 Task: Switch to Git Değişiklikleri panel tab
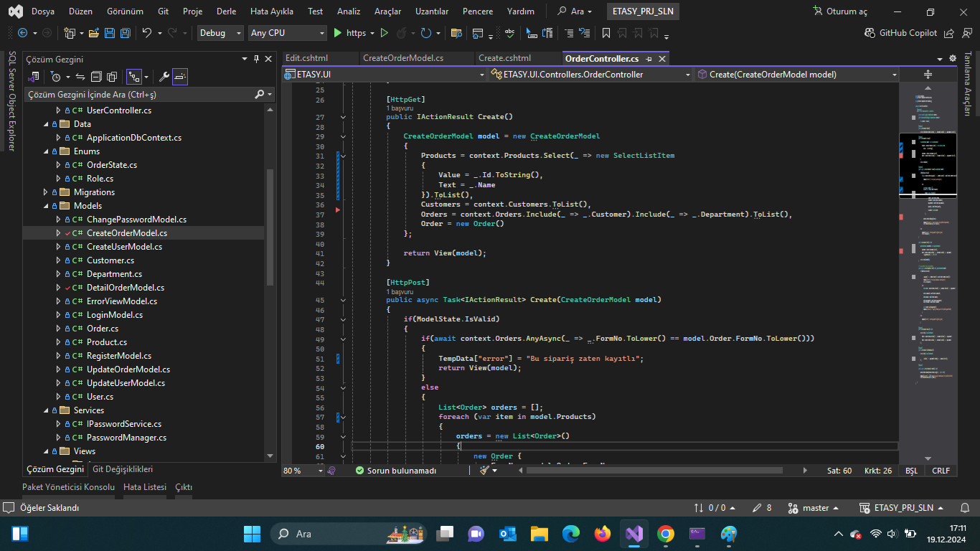123,469
